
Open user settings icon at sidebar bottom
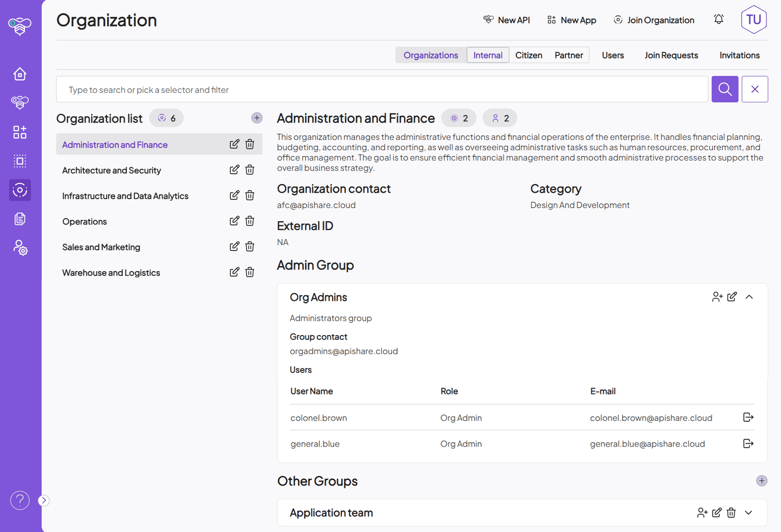click(x=19, y=248)
